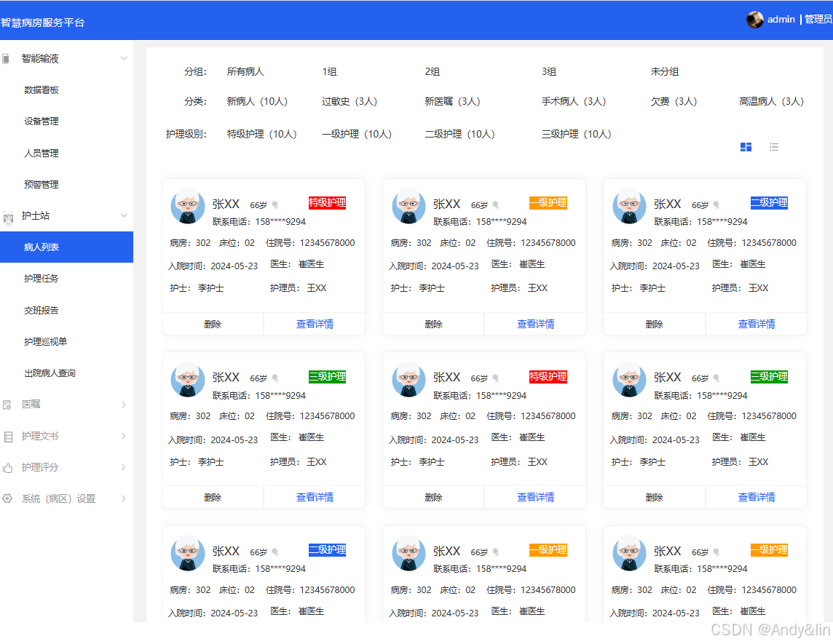View details of first-row 二级护理 patient
The image size is (833, 644).
click(757, 324)
